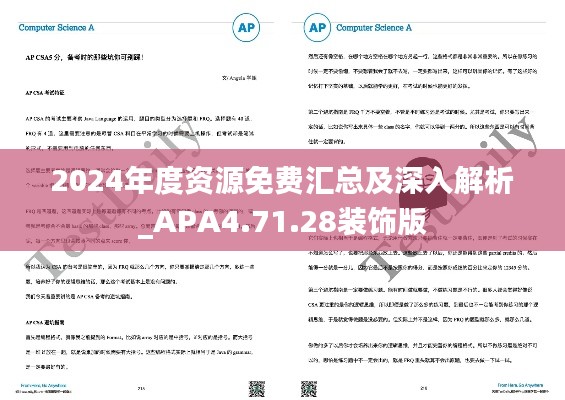Click the left page number in footer
This screenshot has height=400, width=565.
pyautogui.click(x=141, y=388)
